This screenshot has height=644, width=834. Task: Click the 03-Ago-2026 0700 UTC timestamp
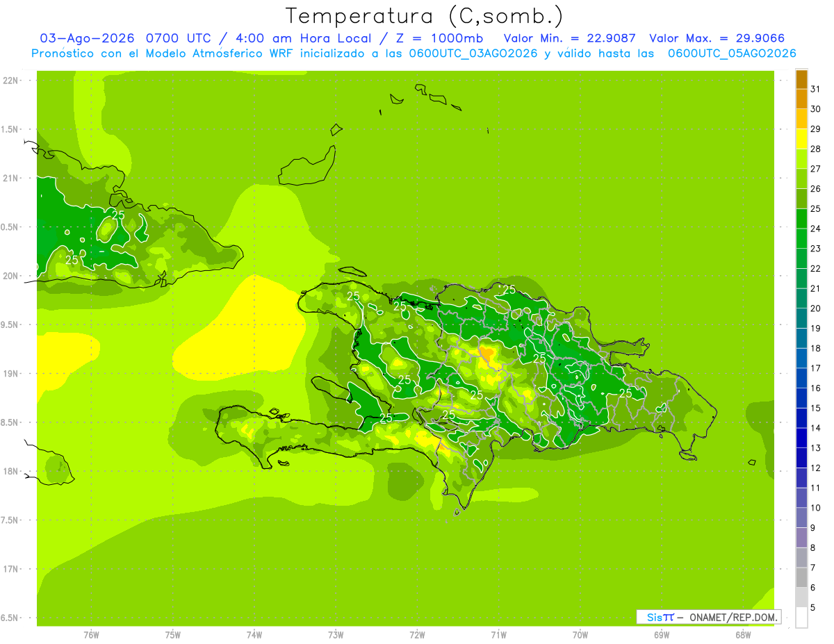124,38
